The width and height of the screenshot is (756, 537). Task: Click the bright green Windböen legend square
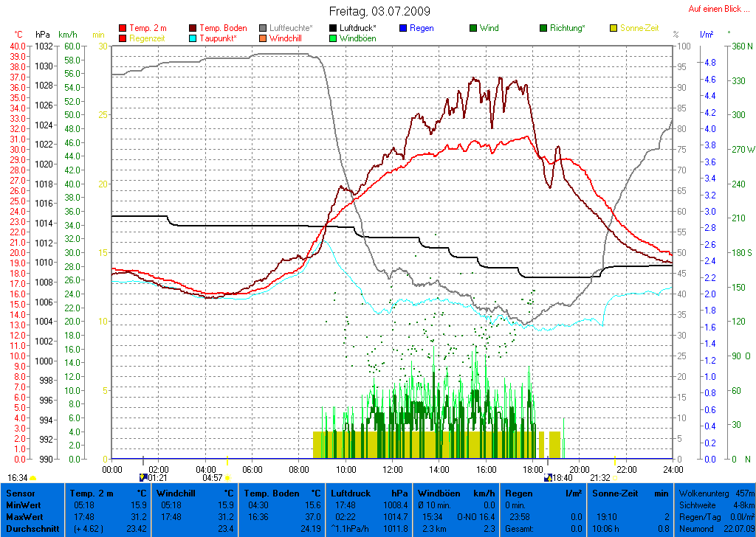tap(334, 38)
